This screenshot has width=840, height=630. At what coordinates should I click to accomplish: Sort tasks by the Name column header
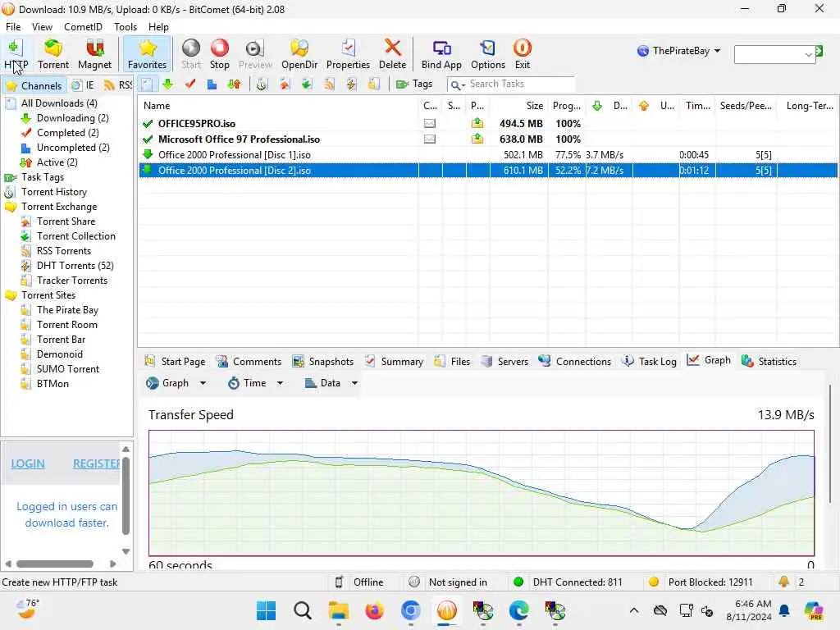(x=278, y=106)
